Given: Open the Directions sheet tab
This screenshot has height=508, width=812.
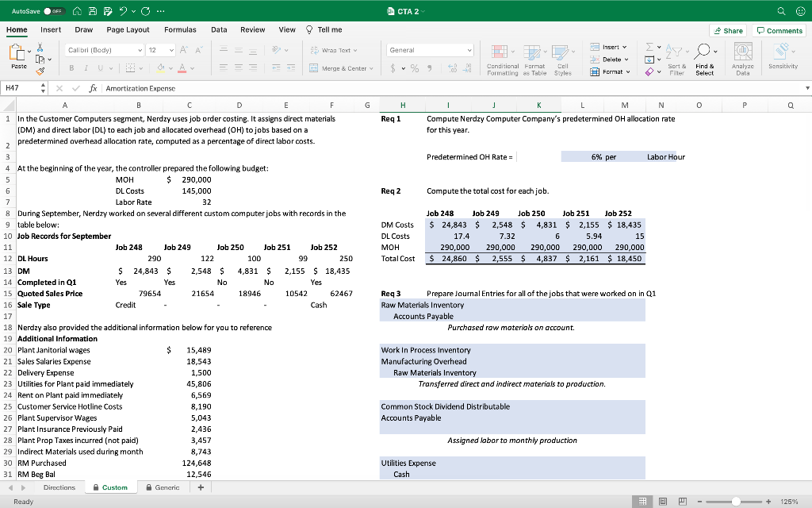Looking at the screenshot, I should coord(59,487).
